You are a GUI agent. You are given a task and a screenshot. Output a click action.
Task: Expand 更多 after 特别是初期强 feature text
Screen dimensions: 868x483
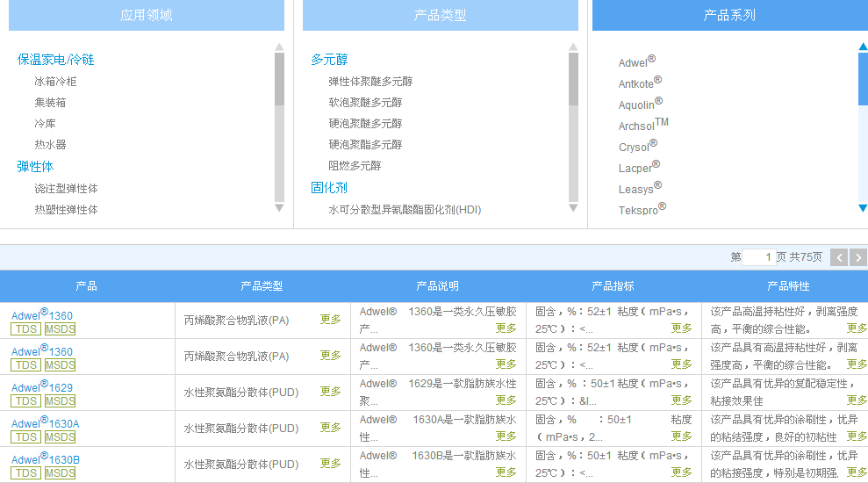click(x=857, y=472)
